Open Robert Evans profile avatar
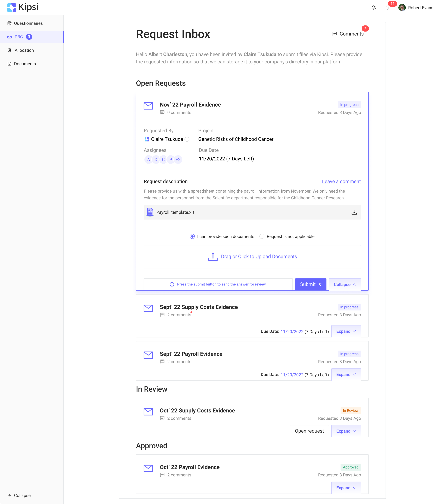441x504 pixels. (x=402, y=8)
